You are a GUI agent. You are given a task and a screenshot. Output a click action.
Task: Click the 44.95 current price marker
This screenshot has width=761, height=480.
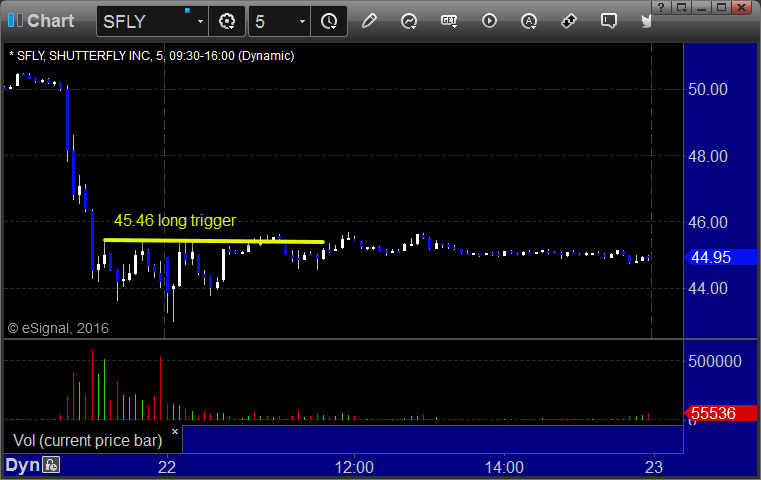coord(720,257)
